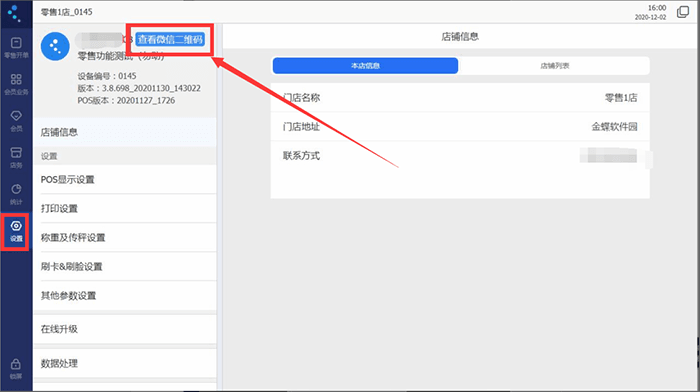
Task: Click 查看微信二维码 button
Action: [x=170, y=39]
